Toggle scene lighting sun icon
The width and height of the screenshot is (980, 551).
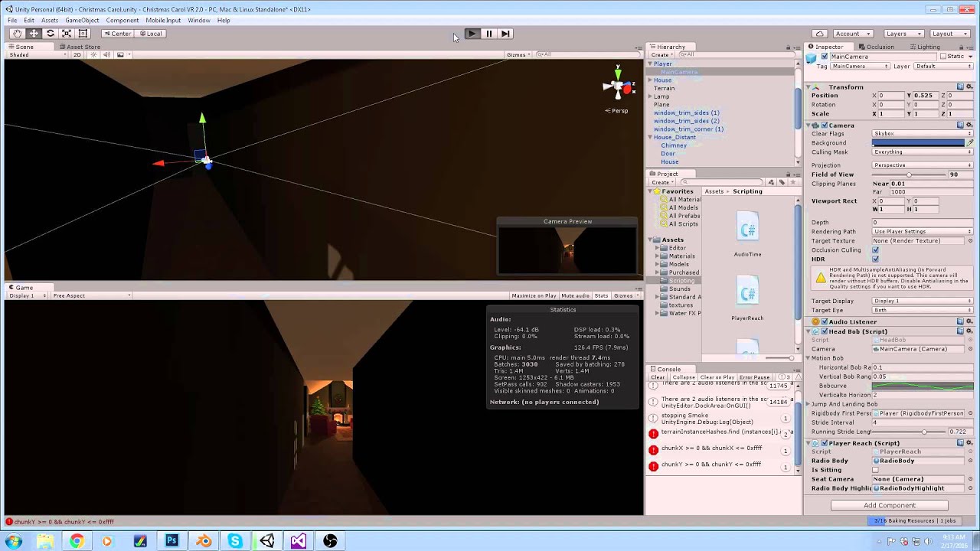tap(94, 55)
